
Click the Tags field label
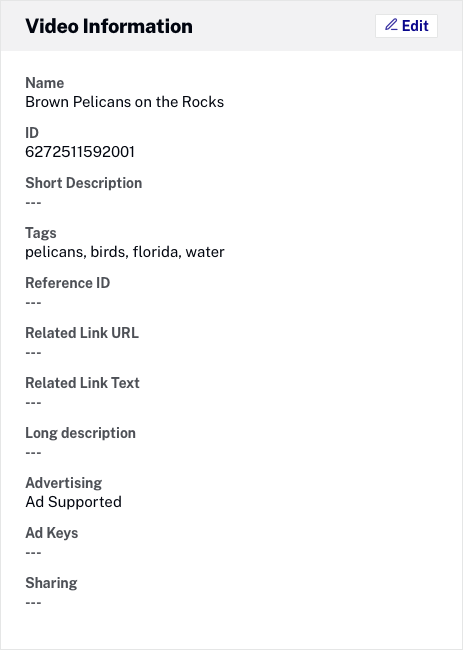pos(41,233)
